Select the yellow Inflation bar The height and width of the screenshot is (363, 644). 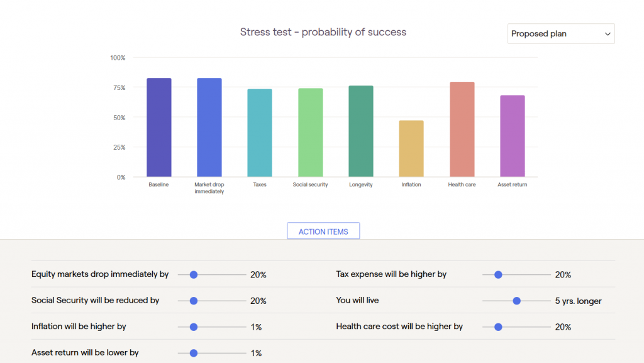[411, 148]
